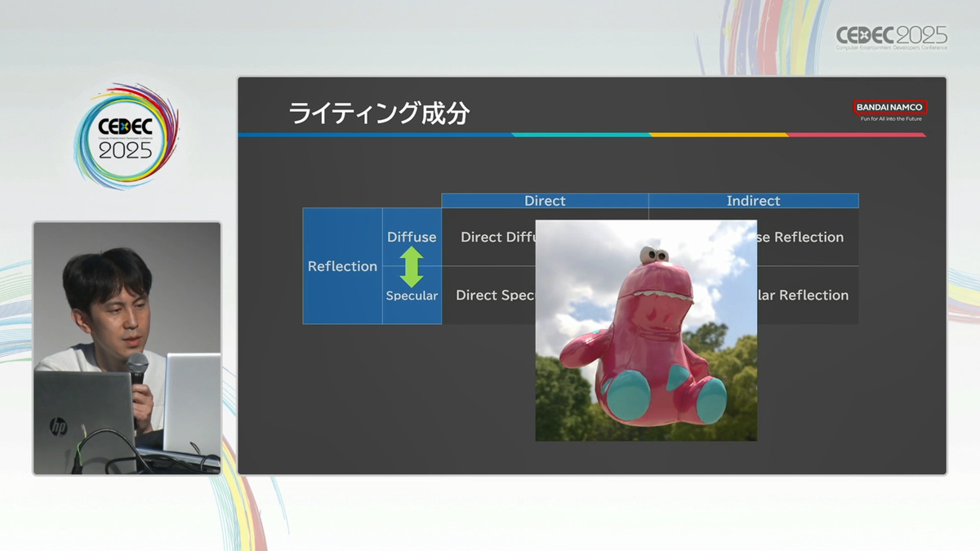Click the partially hidden Indirect Specular Reflection cell
This screenshot has height=551, width=980.
click(x=807, y=295)
